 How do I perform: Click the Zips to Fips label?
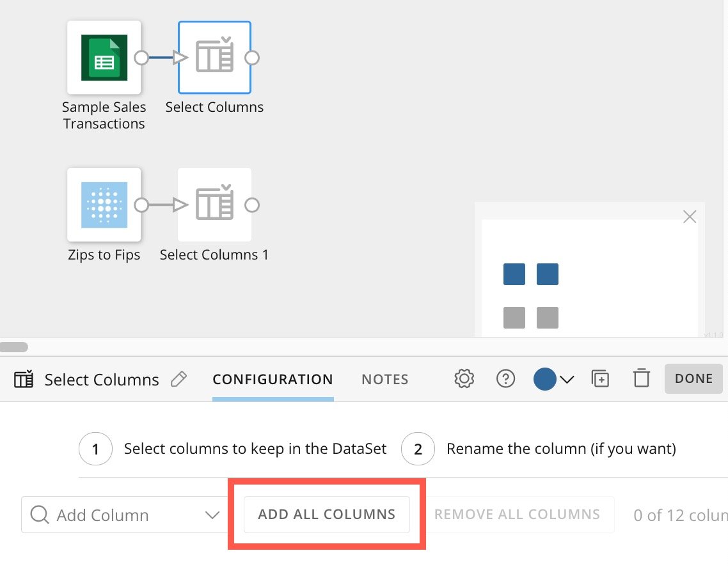click(104, 254)
